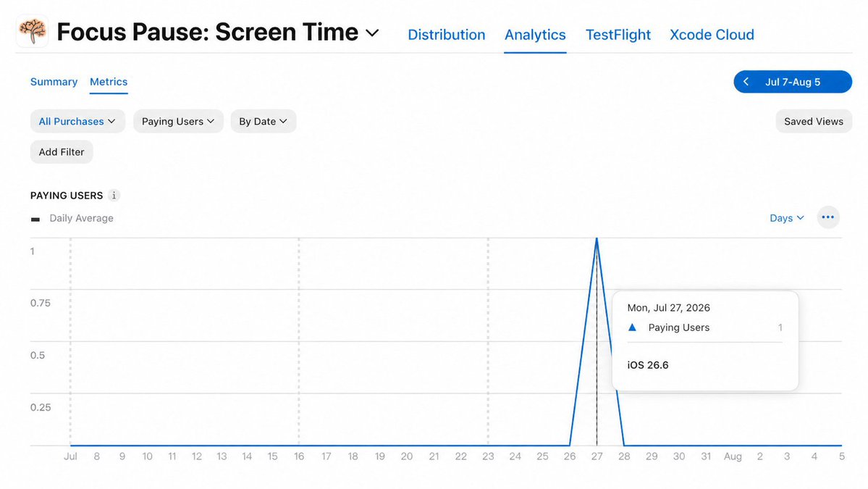The image size is (868, 489).
Task: Open the Days granularity dropdown
Action: coord(787,218)
